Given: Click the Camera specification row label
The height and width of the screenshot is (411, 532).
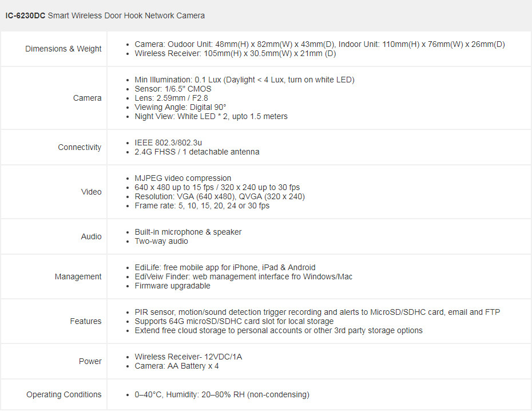Looking at the screenshot, I should (x=87, y=98).
